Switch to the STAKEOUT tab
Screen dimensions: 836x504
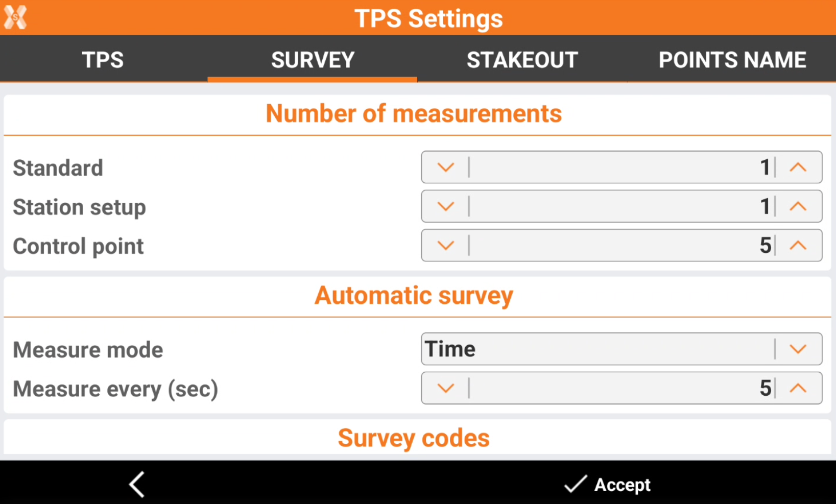pyautogui.click(x=522, y=60)
